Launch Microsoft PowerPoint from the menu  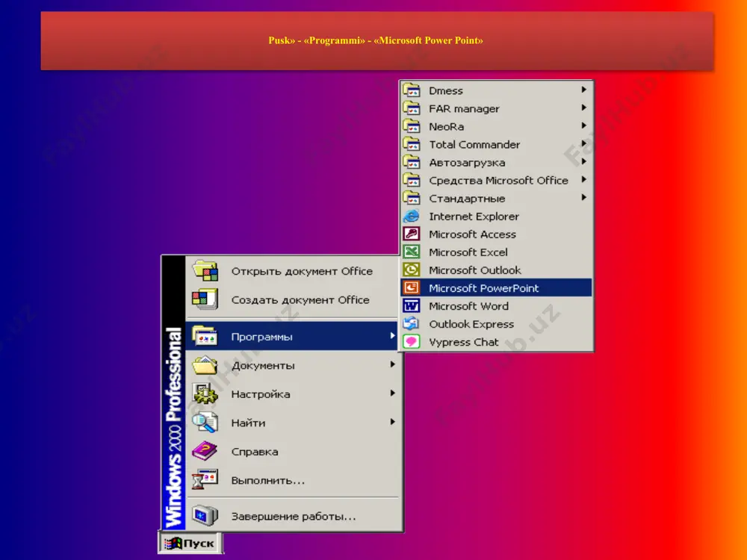[497, 287]
